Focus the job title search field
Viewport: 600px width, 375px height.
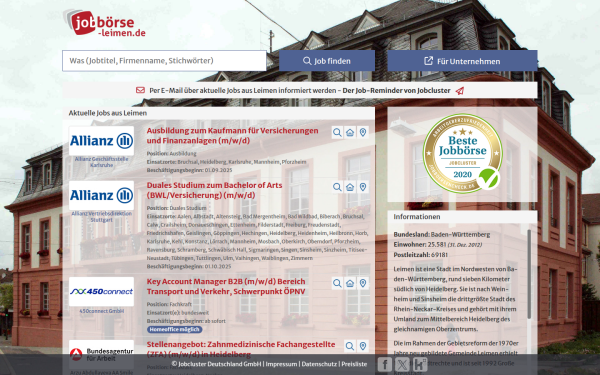pyautogui.click(x=164, y=60)
